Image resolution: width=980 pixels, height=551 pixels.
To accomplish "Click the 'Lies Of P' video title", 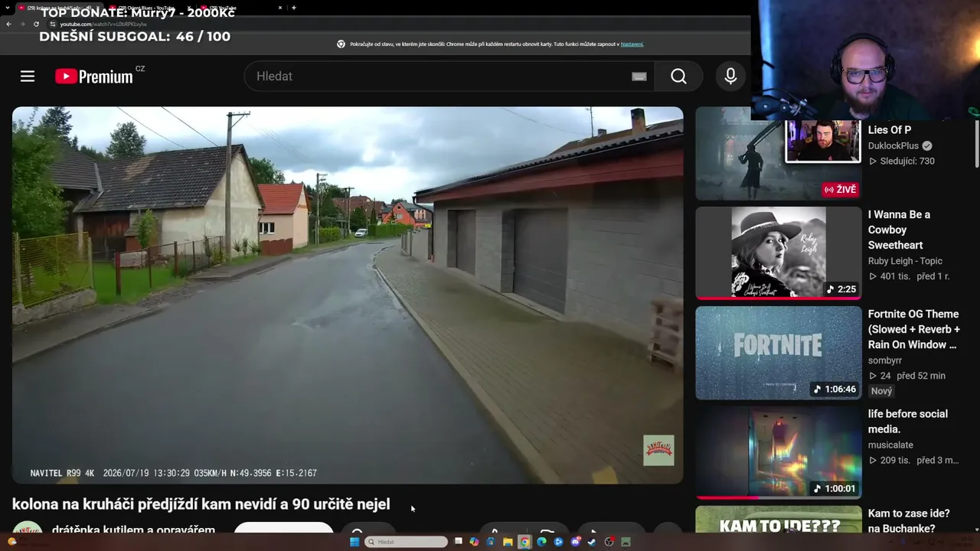I will pyautogui.click(x=890, y=130).
